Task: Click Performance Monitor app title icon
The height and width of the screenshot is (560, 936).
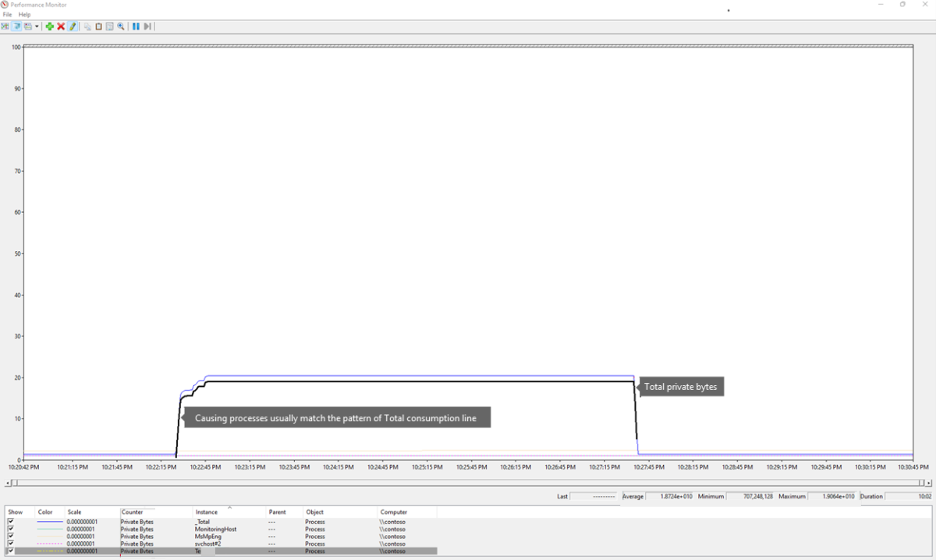Action: tap(5, 5)
